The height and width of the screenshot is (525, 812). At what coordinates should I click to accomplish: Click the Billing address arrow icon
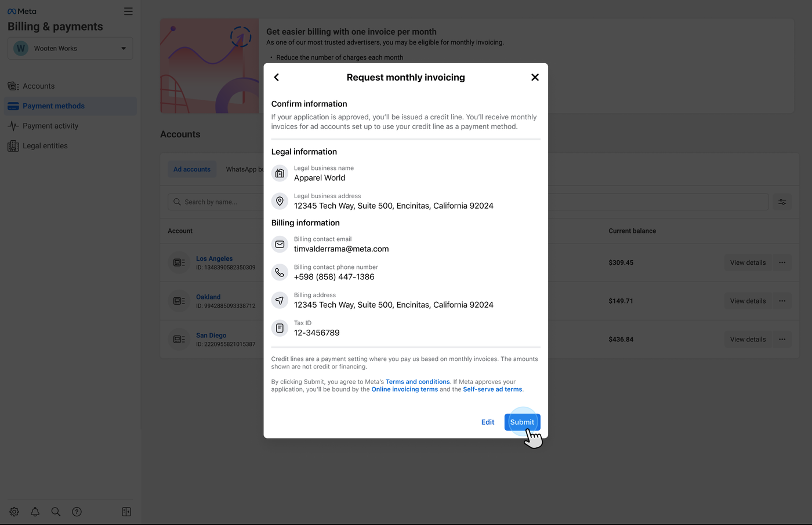click(280, 300)
